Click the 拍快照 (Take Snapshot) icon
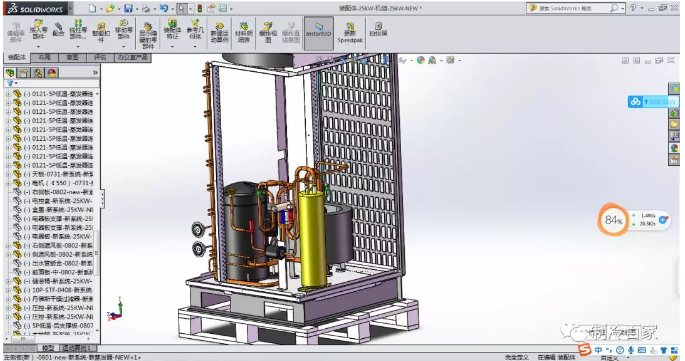Image resolution: width=685 pixels, height=361 pixels. point(378,29)
